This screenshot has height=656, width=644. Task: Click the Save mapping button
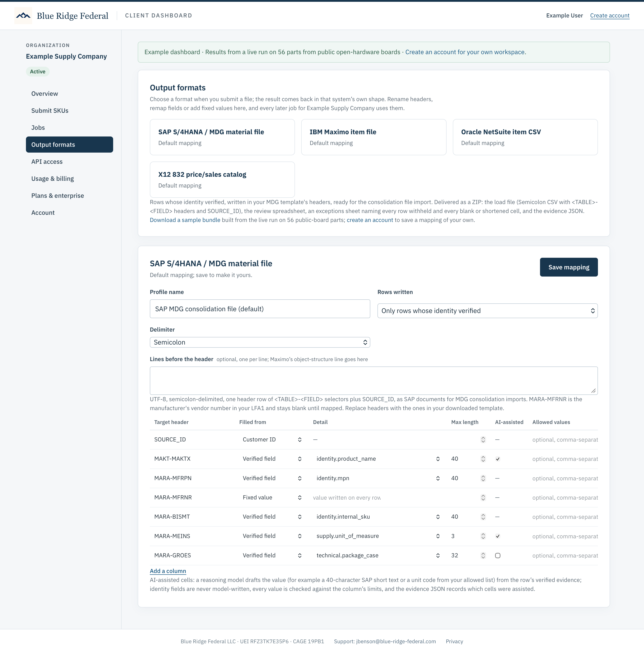pos(569,267)
